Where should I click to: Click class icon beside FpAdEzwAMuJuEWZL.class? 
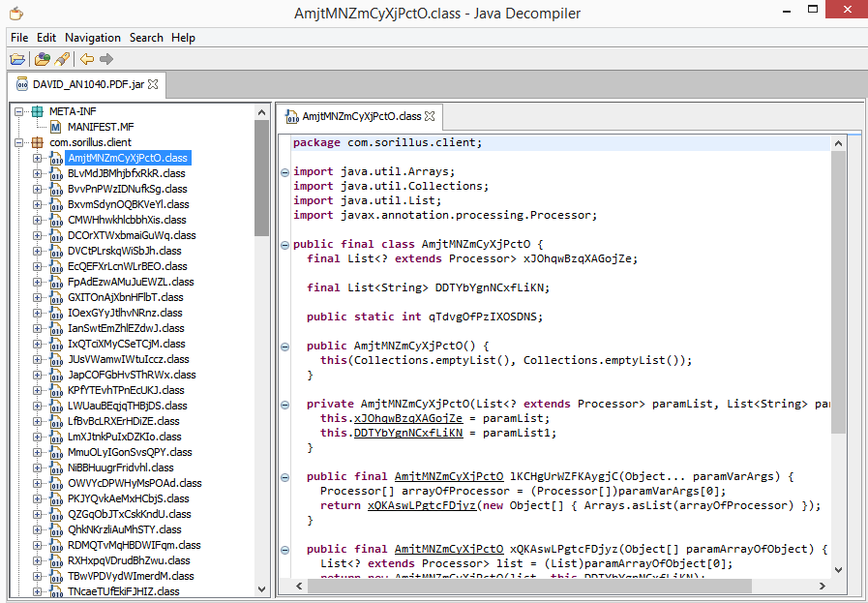click(56, 282)
